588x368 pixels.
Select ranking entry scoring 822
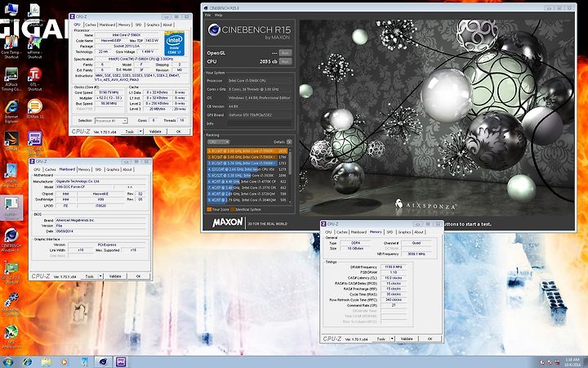(247, 182)
